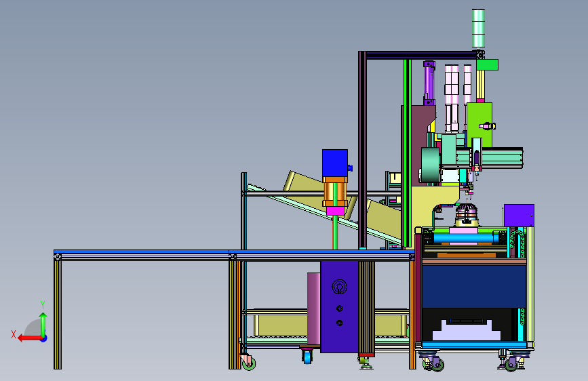
Task: Select the light green extrusion arm extending right
Action: (x=503, y=158)
